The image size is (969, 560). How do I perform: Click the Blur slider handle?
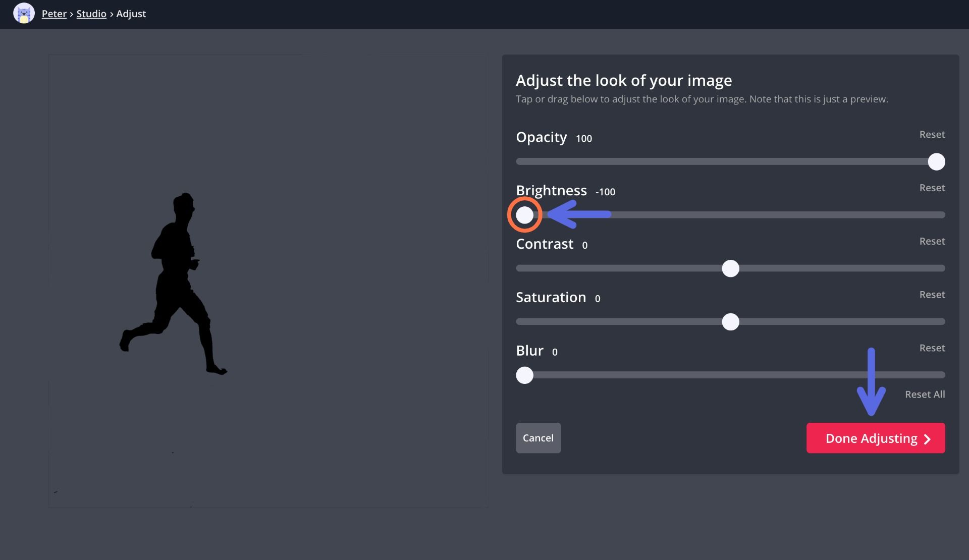[525, 375]
